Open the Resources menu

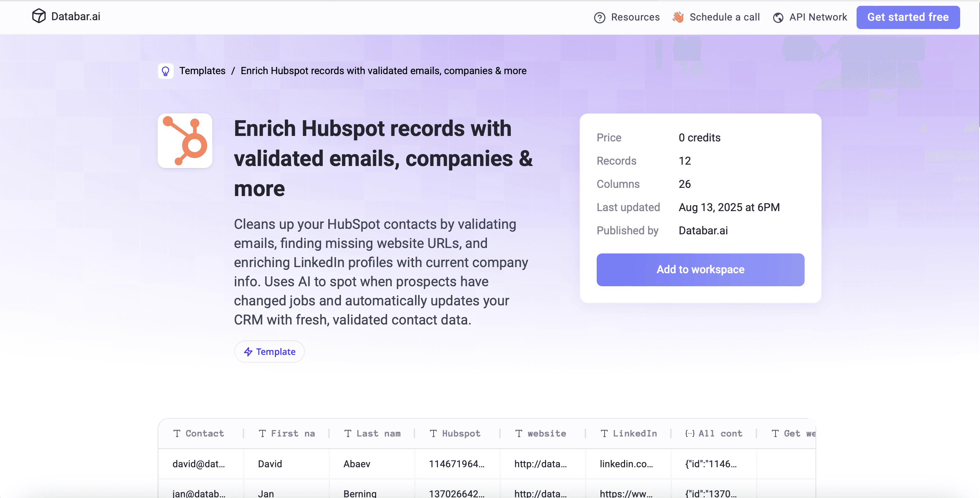click(635, 17)
